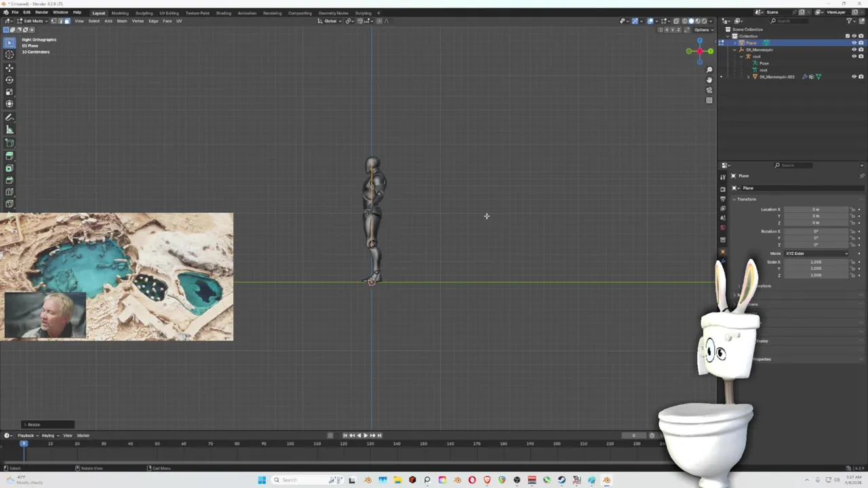Open Mesh menu in viewport header
The height and width of the screenshot is (488, 868).
click(122, 21)
